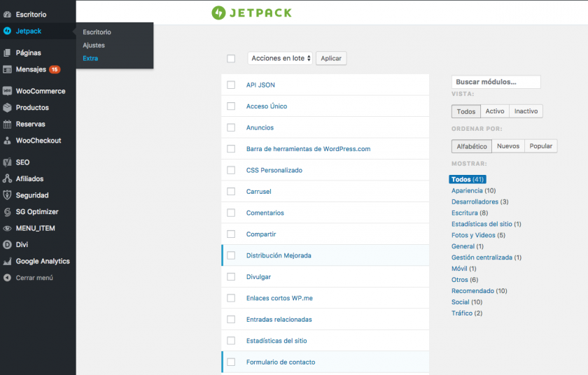Check the CSS Personalizado module checkbox
Screen dimensions: 588x375
point(231,170)
